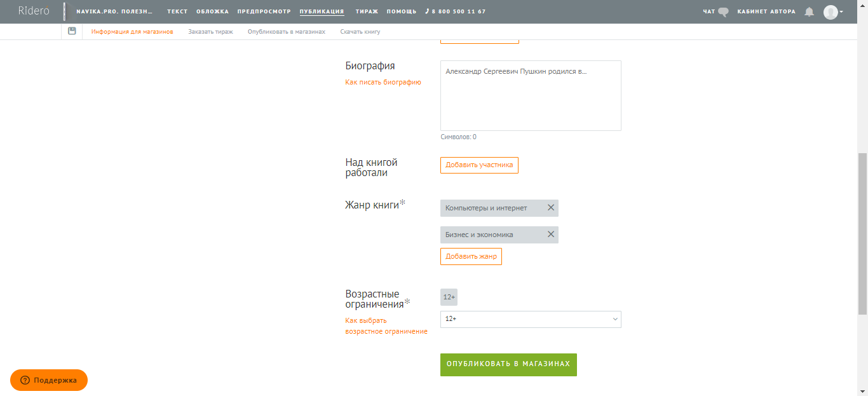Remove the 'Компьютеры и интернет' genre
The width and height of the screenshot is (868, 396).
[x=551, y=208]
